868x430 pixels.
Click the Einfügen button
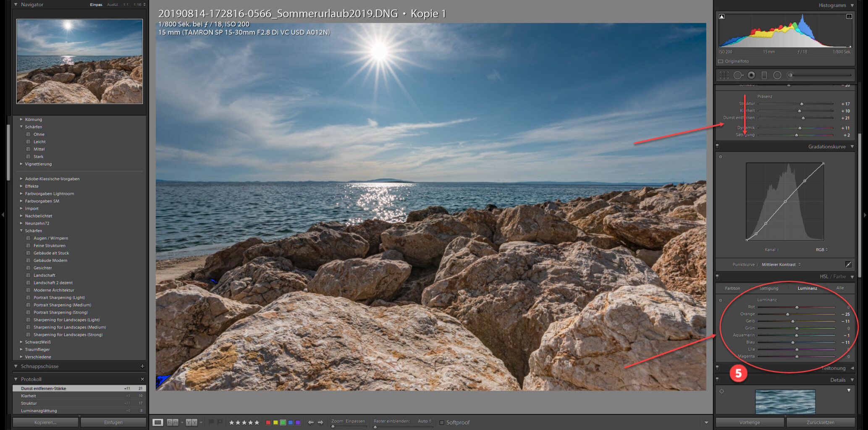pos(113,422)
